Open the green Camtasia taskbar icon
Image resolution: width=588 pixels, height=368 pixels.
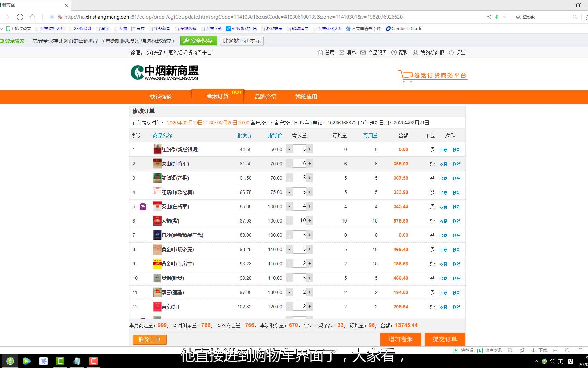pyautogui.click(x=60, y=361)
